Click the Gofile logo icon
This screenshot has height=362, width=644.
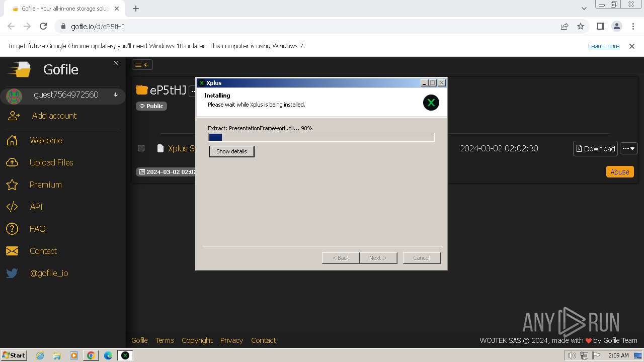[x=19, y=69]
